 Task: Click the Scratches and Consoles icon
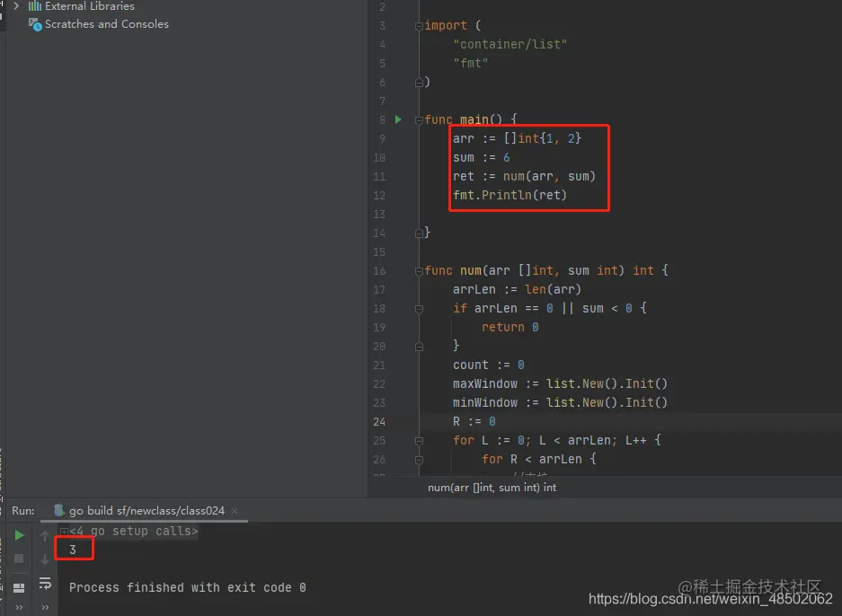pyautogui.click(x=35, y=24)
